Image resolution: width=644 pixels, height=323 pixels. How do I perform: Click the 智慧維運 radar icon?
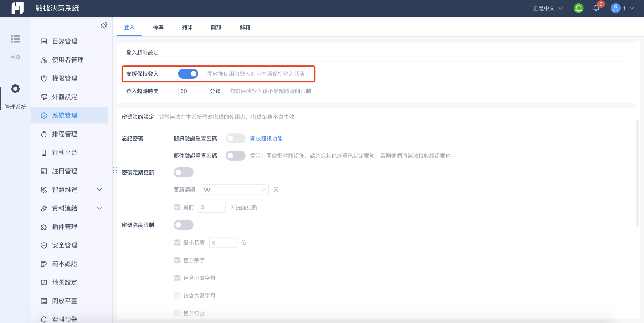pos(44,190)
